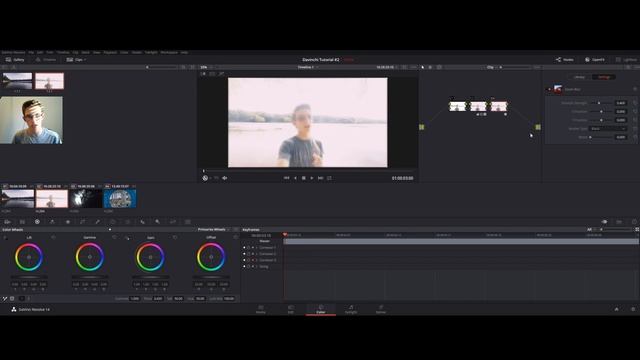The height and width of the screenshot is (360, 640).
Task: Open the Nodes panel button
Action: pos(564,60)
